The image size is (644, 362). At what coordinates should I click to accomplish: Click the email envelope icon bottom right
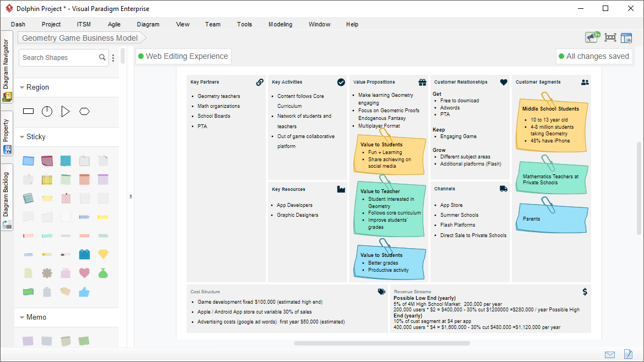[609, 354]
